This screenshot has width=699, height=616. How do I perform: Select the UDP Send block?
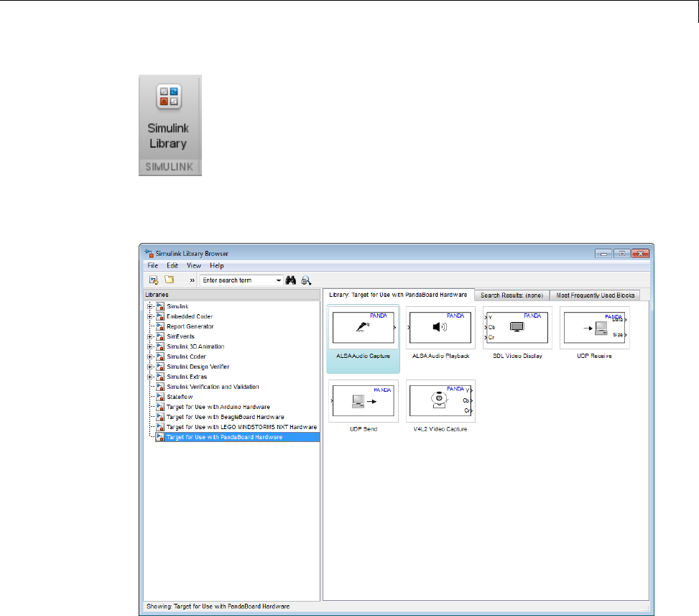364,401
